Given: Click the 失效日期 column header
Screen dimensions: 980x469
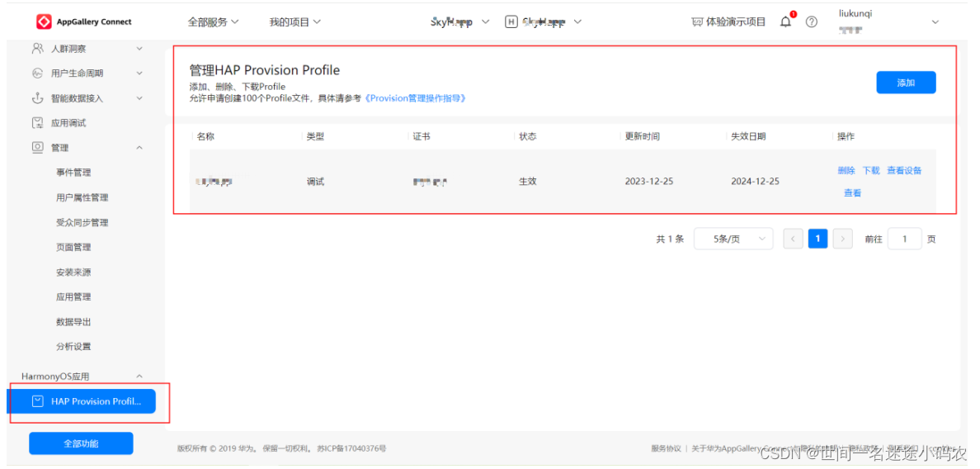Looking at the screenshot, I should (748, 136).
